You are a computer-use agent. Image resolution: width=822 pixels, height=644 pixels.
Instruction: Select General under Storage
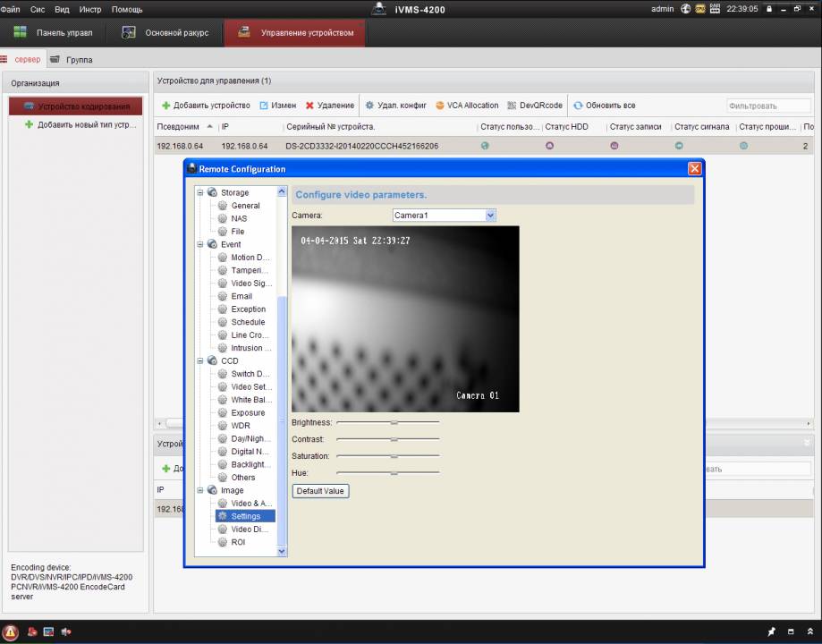coord(245,206)
